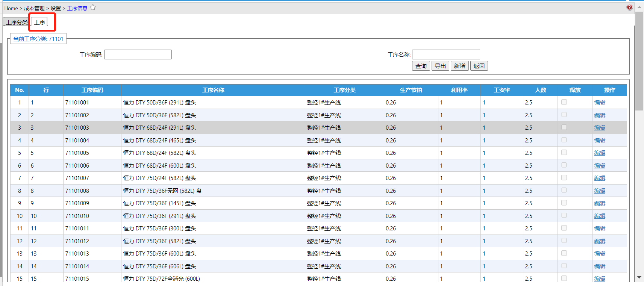Click 编辑 link for row 71101001
This screenshot has height=286, width=644.
600,103
